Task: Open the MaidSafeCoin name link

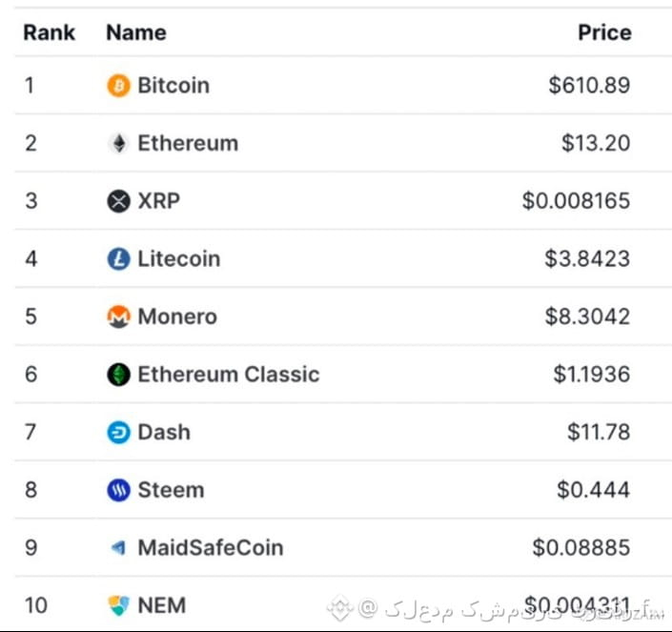Action: (211, 547)
